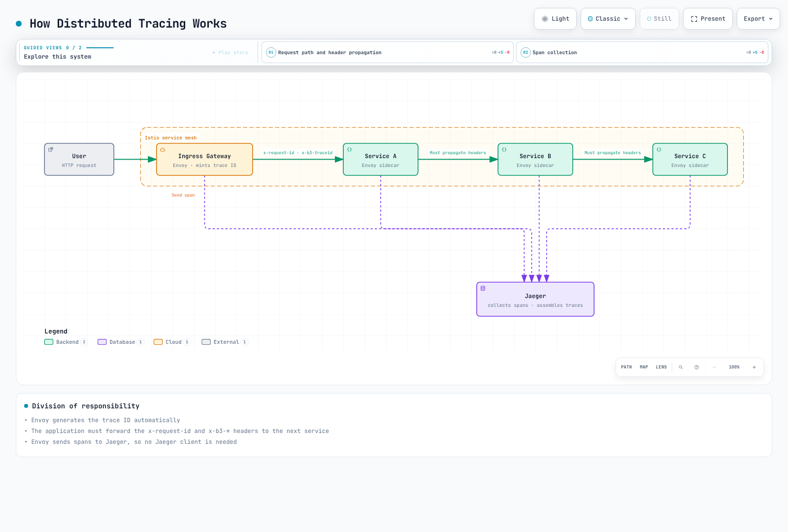Zoom out with the minus button

715,367
